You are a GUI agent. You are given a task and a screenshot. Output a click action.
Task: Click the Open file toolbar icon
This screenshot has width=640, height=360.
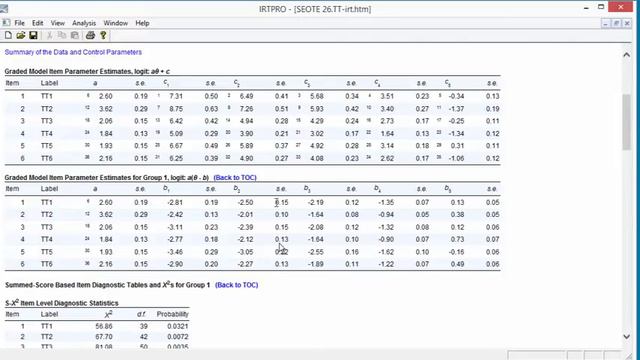[x=21, y=36]
